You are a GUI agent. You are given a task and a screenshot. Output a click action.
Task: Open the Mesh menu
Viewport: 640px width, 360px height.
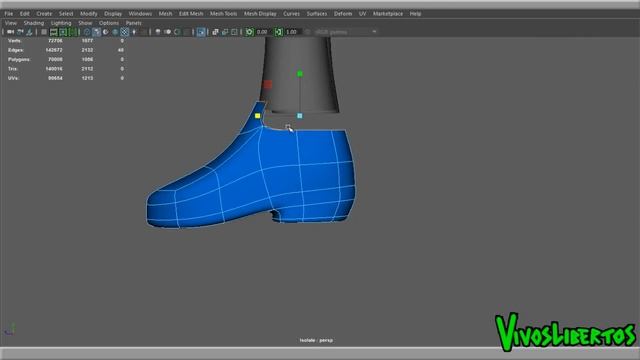(x=165, y=13)
